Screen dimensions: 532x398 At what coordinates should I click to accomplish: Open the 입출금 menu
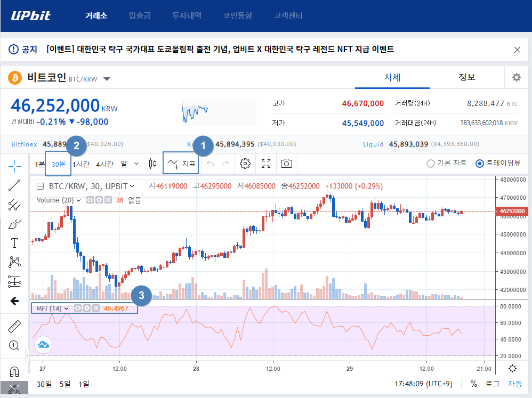[x=140, y=15]
